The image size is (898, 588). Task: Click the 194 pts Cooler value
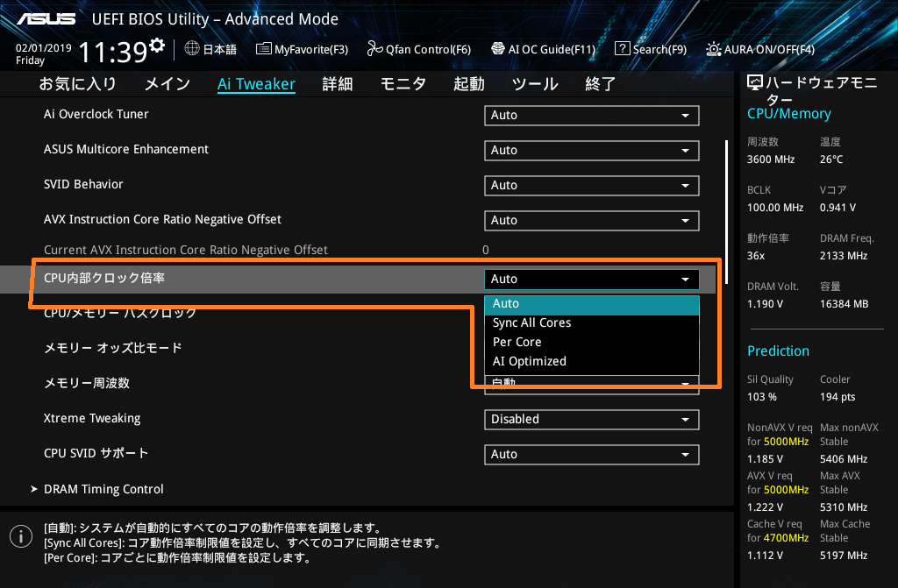click(837, 397)
